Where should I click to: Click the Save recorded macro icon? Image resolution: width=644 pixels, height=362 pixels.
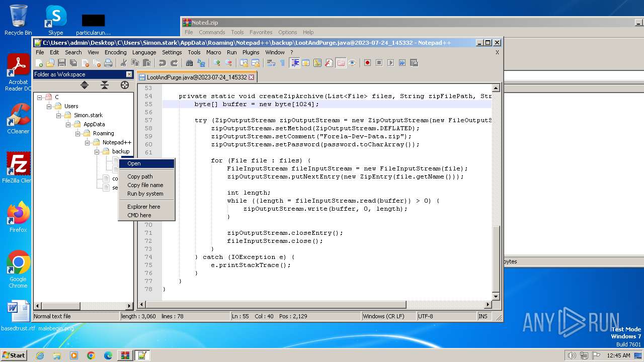pyautogui.click(x=414, y=63)
